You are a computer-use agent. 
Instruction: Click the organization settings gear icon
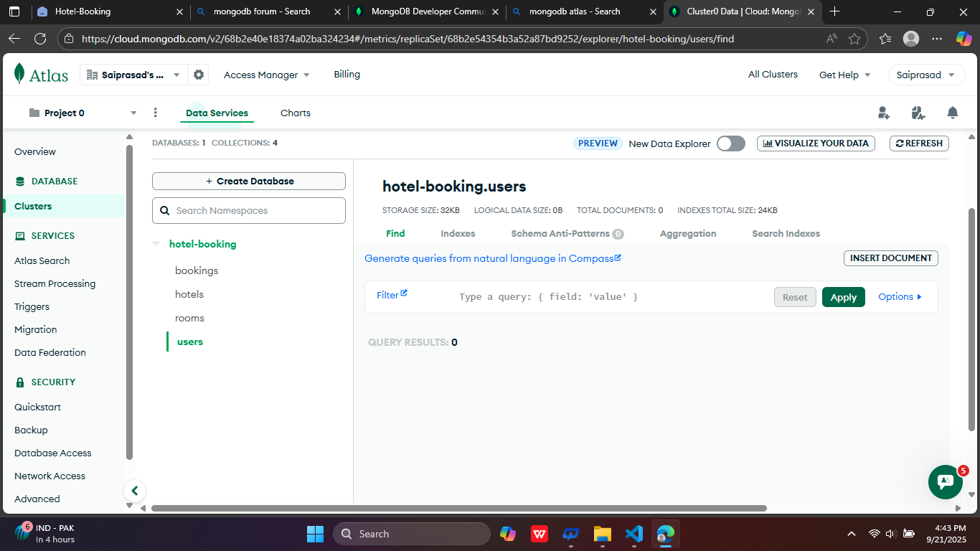click(x=199, y=75)
